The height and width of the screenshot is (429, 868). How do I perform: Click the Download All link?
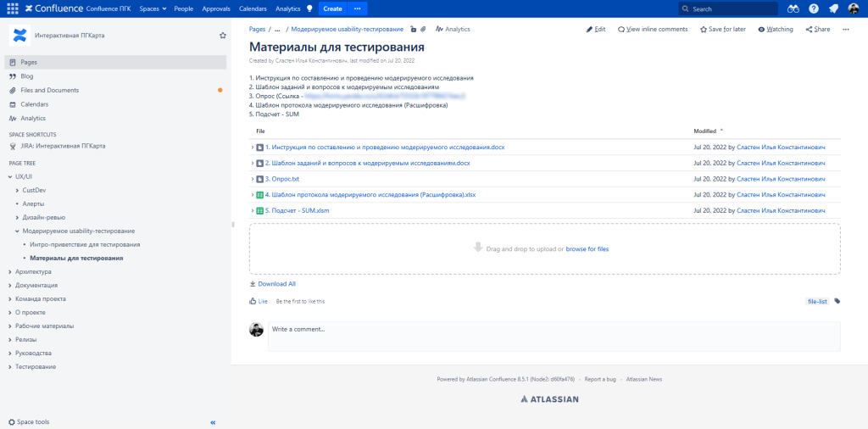click(x=276, y=284)
